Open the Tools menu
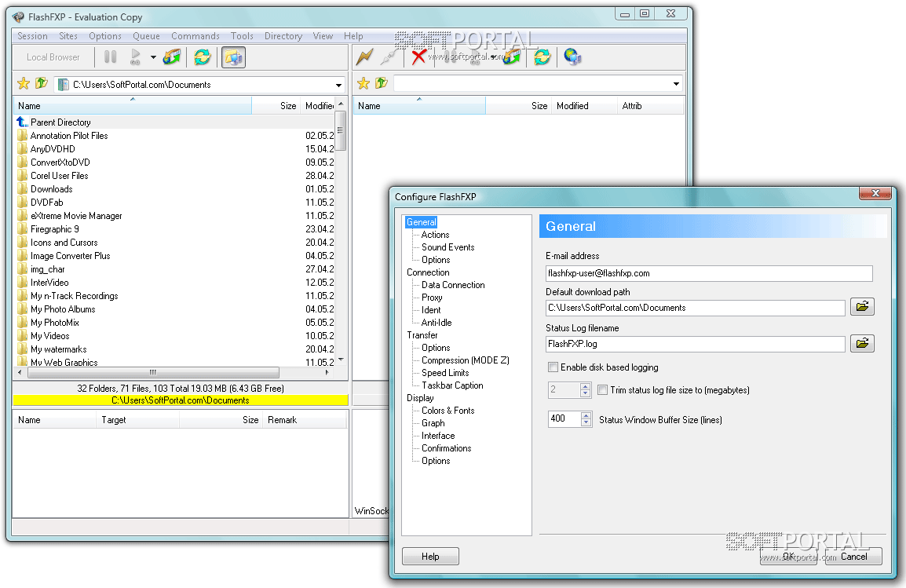The height and width of the screenshot is (588, 906). click(242, 36)
